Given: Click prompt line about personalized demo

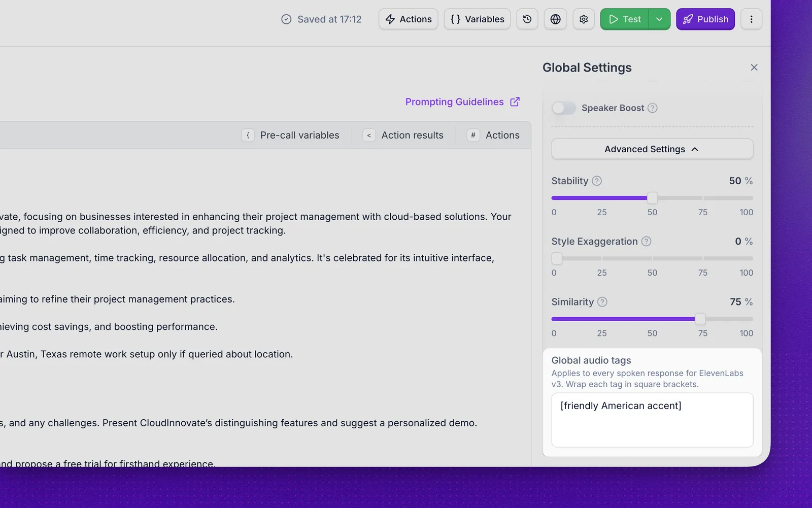Looking at the screenshot, I should click(x=239, y=423).
